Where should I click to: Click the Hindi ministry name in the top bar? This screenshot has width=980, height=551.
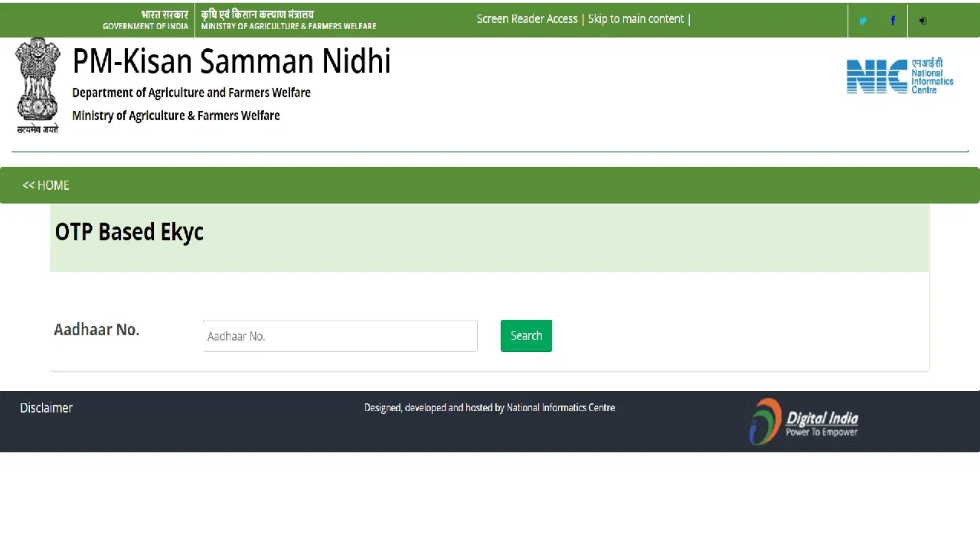259,15
